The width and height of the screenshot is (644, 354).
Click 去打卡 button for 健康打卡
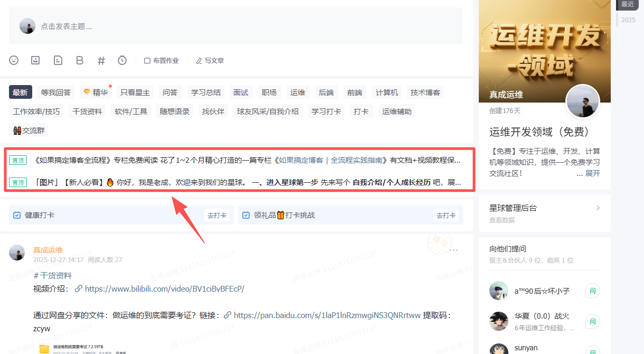tap(217, 216)
